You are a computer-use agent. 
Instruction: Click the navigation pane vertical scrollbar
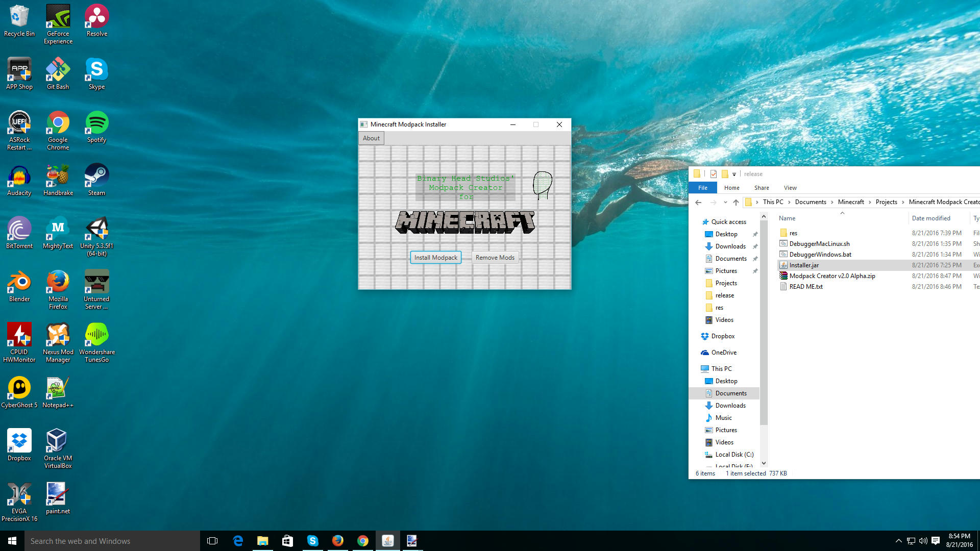coord(764,322)
